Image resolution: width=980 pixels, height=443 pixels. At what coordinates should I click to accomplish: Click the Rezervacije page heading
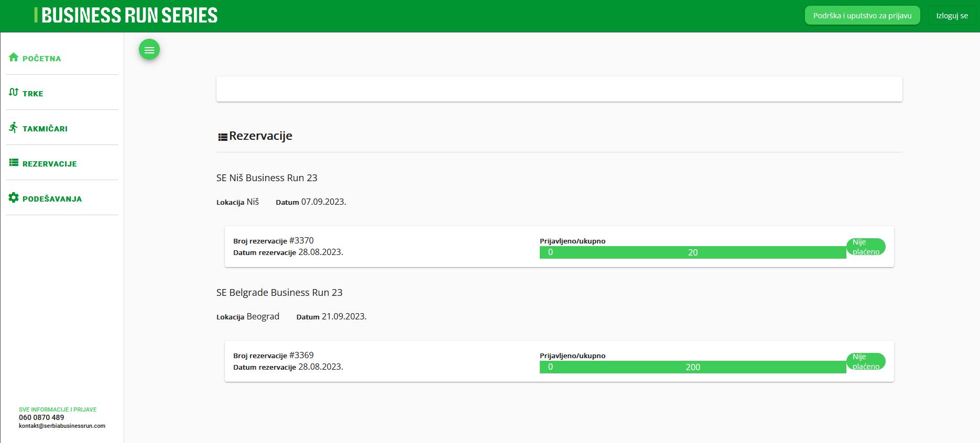coord(260,136)
